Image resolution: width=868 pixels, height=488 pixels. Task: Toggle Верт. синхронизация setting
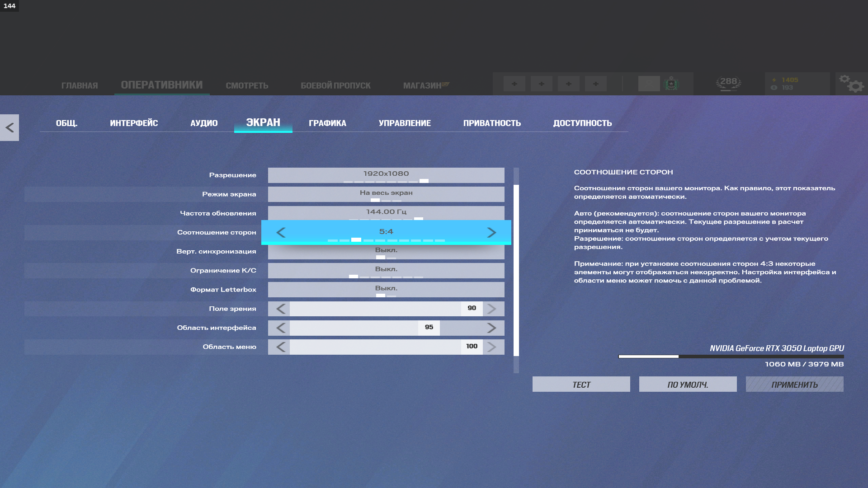click(x=386, y=252)
